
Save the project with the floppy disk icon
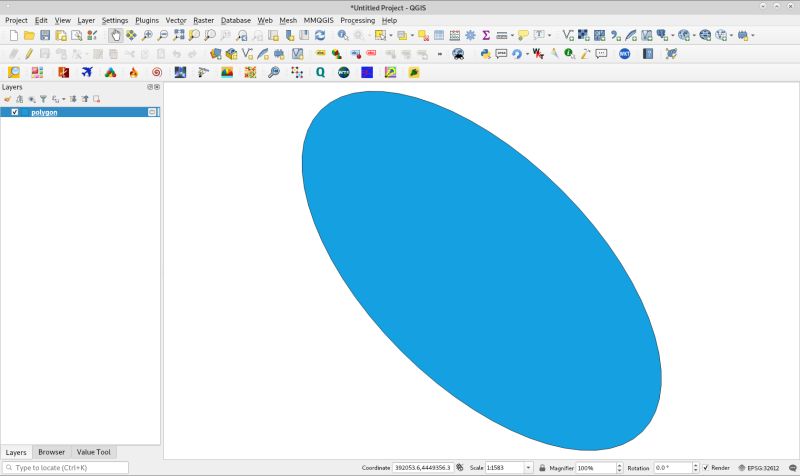click(x=45, y=35)
